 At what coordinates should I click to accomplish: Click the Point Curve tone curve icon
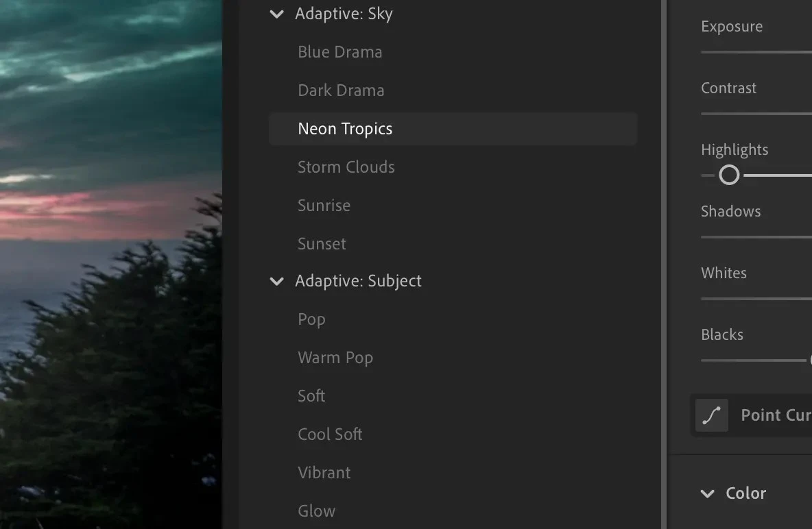coord(711,415)
